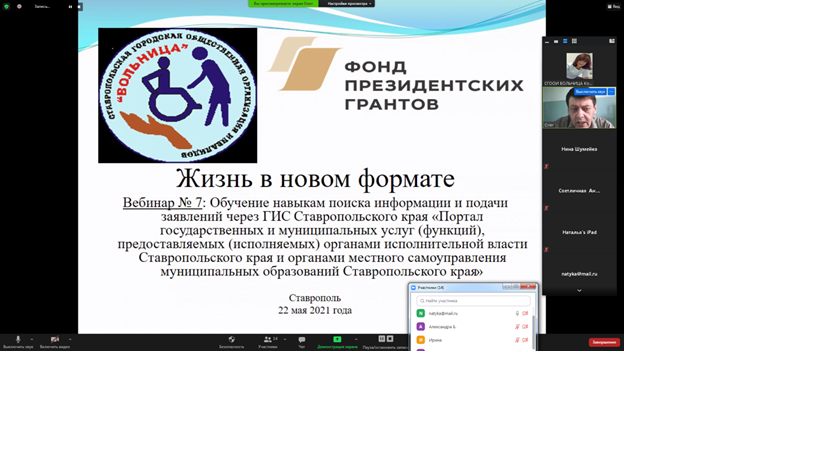Expand video options arrow next to camera

tap(71, 340)
